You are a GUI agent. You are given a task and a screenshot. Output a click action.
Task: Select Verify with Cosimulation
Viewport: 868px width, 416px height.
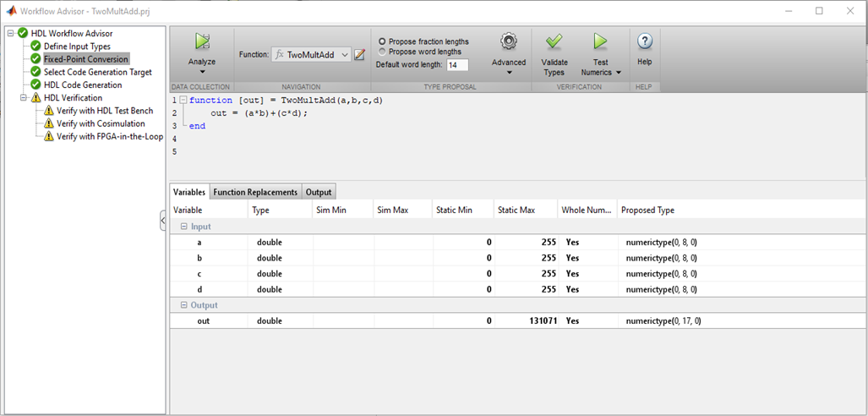click(101, 123)
